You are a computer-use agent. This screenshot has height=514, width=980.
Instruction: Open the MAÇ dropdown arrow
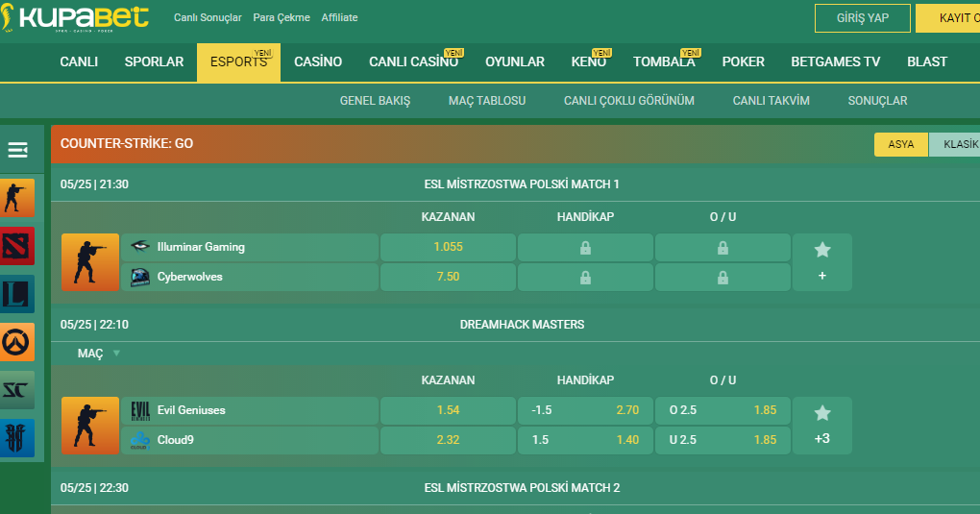pos(116,354)
